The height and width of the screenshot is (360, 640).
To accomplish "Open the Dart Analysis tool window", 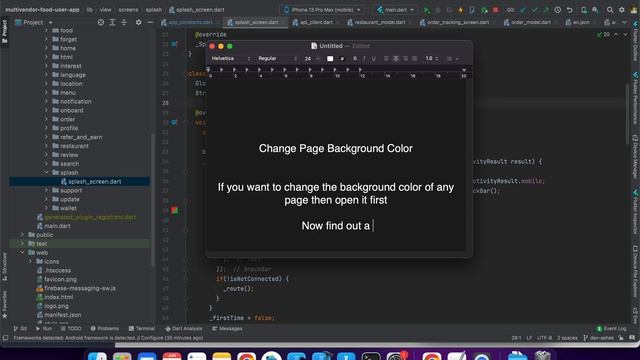I will [x=184, y=329].
